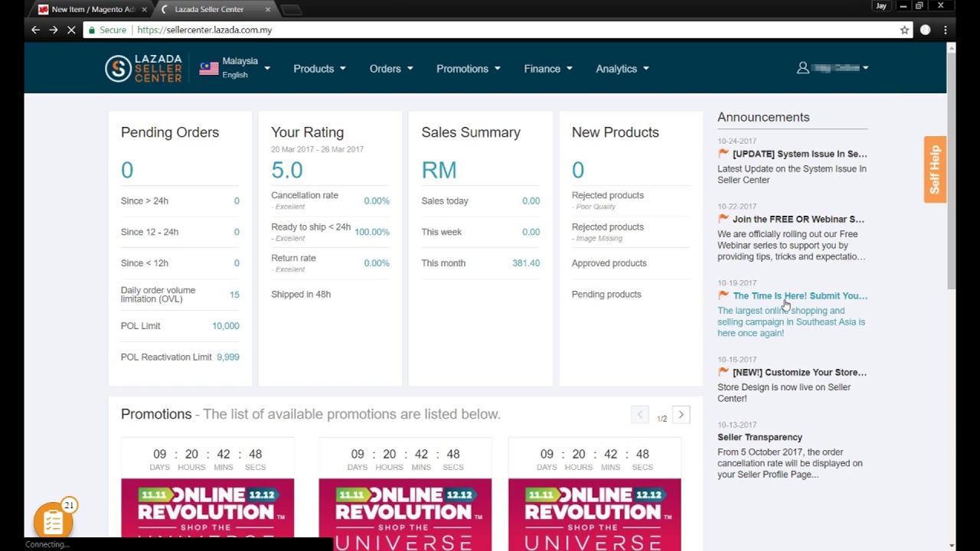Go back with the browser back arrow
This screenshot has width=980, height=551.
[35, 30]
